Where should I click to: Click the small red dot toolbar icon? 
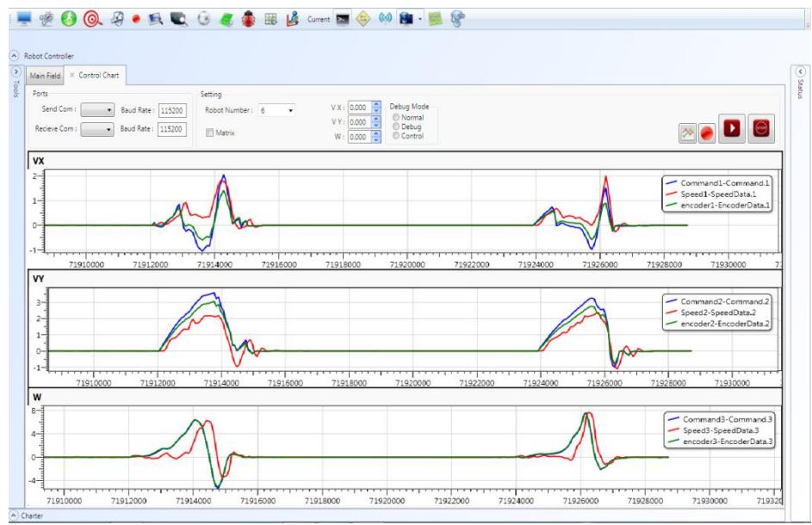[x=136, y=19]
